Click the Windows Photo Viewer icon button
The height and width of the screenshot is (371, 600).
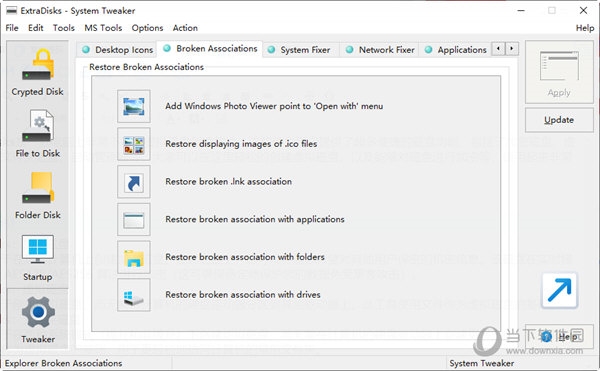[134, 106]
